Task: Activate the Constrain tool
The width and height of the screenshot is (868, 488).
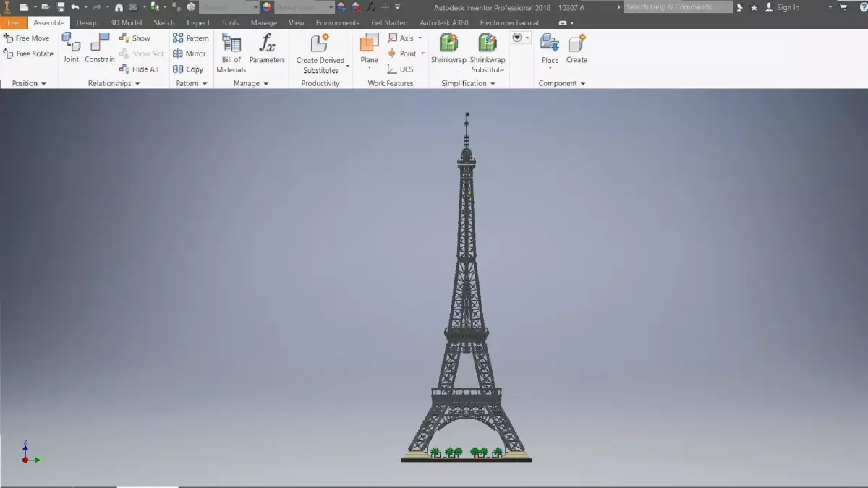Action: click(100, 48)
